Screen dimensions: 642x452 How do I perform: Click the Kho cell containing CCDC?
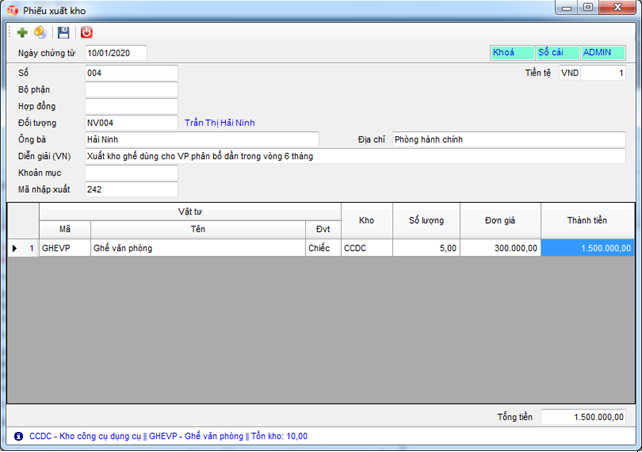pos(366,247)
